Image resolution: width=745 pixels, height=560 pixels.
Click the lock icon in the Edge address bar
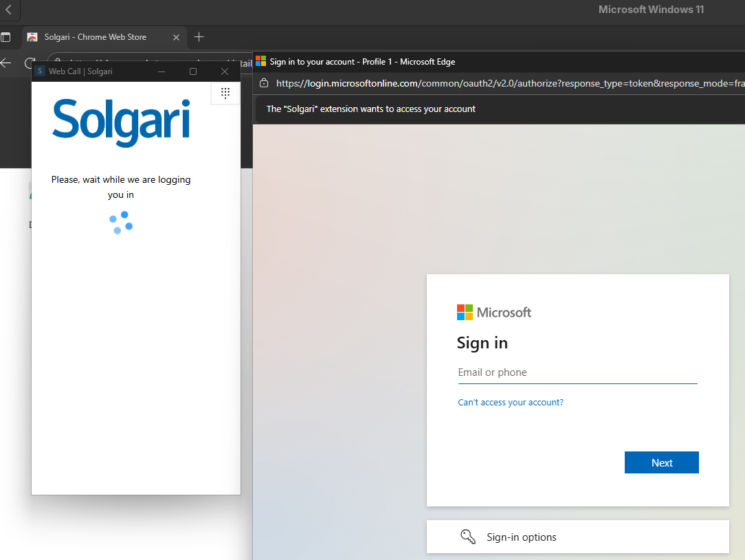[264, 83]
